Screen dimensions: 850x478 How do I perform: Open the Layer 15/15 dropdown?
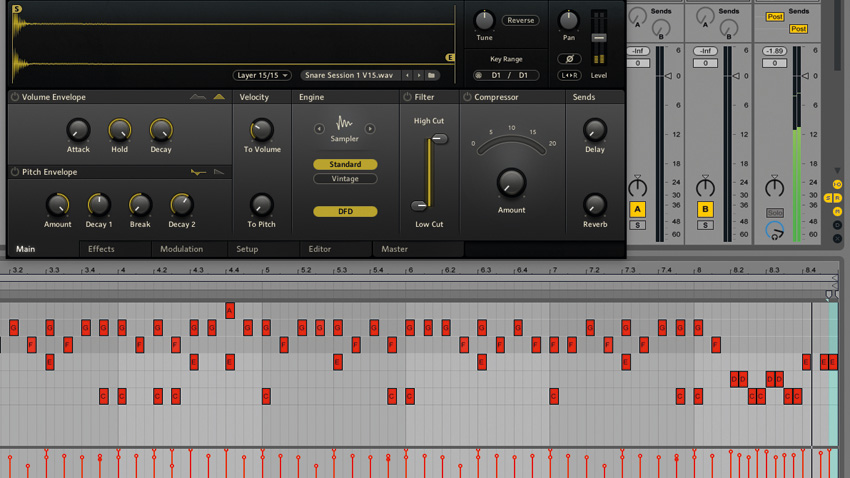tap(262, 75)
